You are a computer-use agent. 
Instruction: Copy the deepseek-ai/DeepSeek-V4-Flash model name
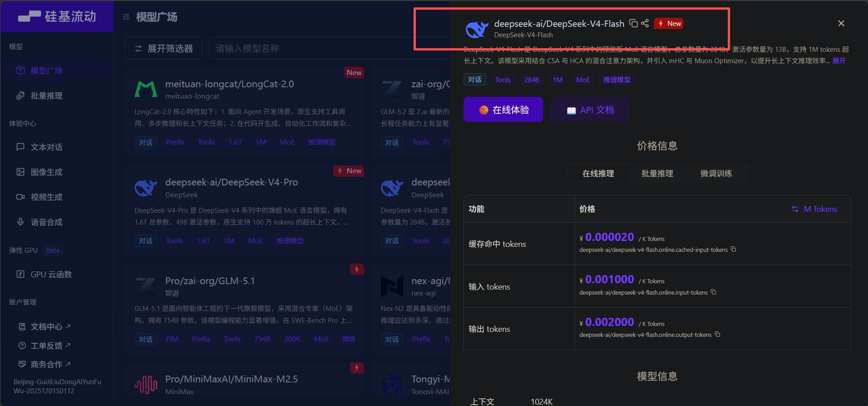pos(633,23)
